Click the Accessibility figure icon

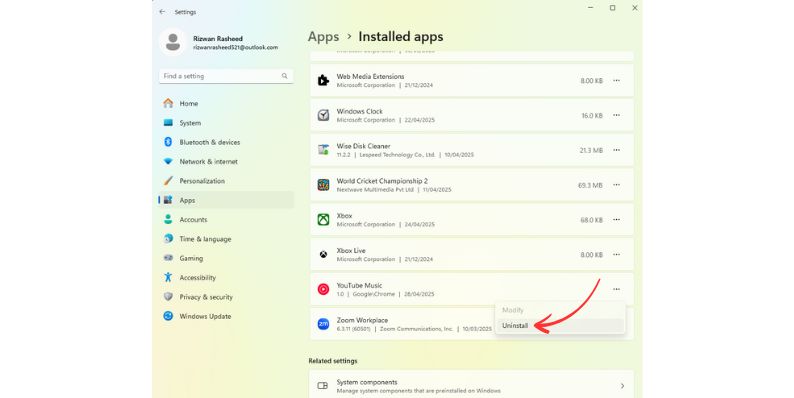click(x=168, y=277)
